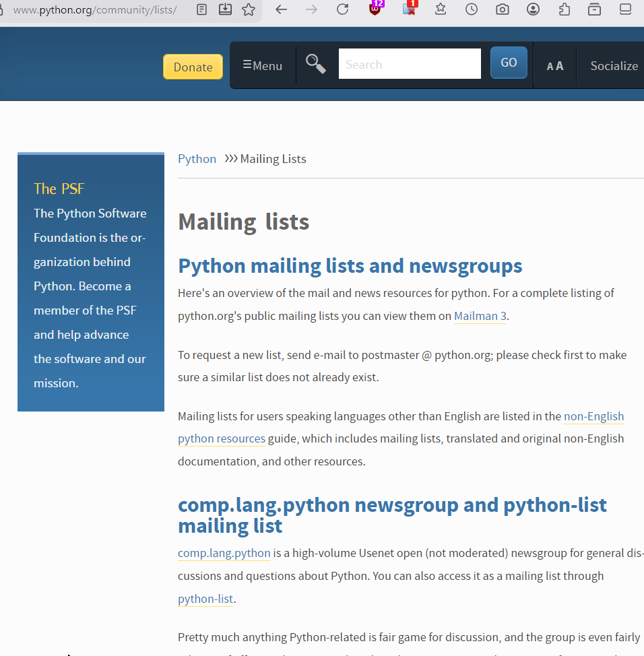Screen dimensions: 644x656
Task: Go back to the previous page
Action: 281,9
